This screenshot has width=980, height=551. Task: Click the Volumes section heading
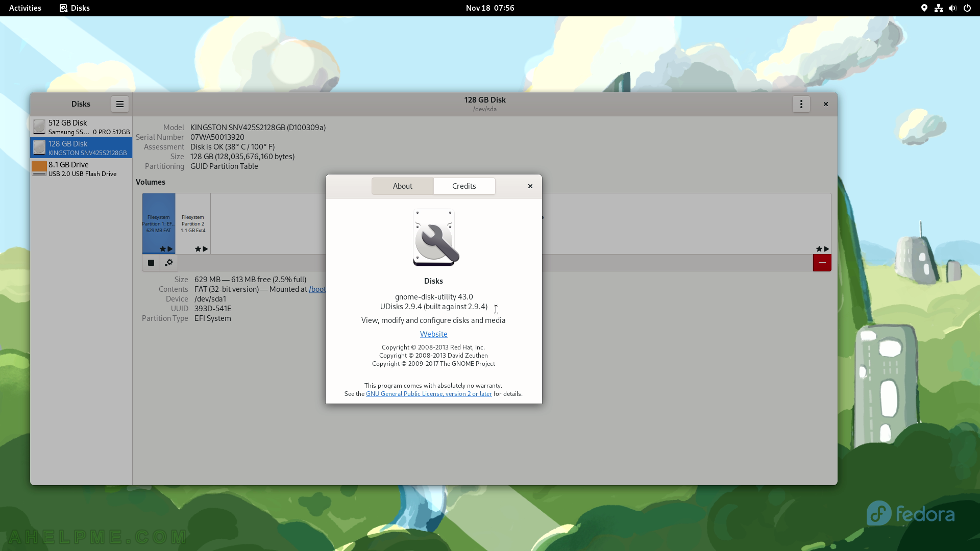tap(151, 182)
